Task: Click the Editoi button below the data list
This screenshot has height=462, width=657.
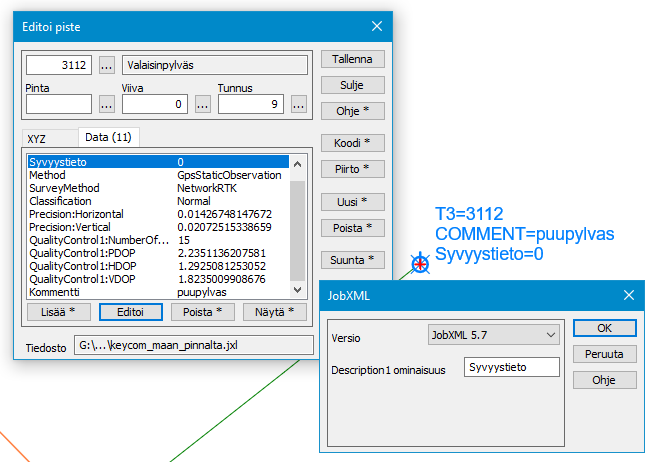Action: (131, 312)
